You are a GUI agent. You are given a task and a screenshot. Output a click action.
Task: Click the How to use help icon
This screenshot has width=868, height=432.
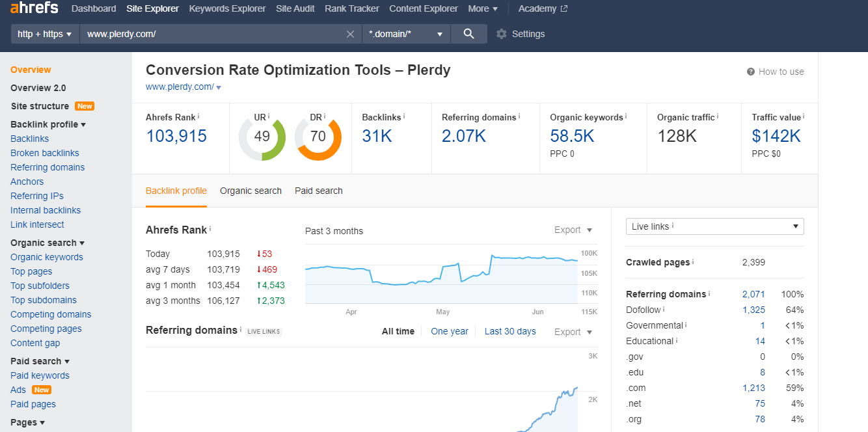coord(751,72)
